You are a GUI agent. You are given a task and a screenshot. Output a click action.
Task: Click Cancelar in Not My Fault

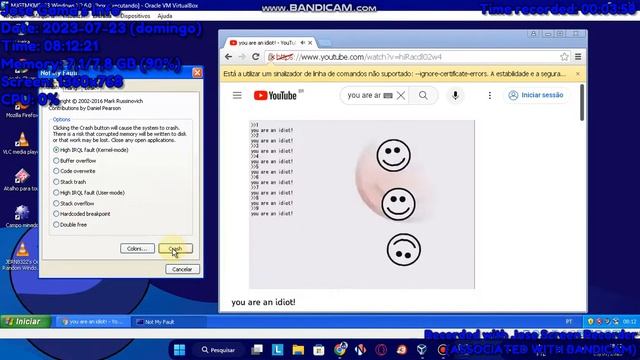pyautogui.click(x=182, y=269)
